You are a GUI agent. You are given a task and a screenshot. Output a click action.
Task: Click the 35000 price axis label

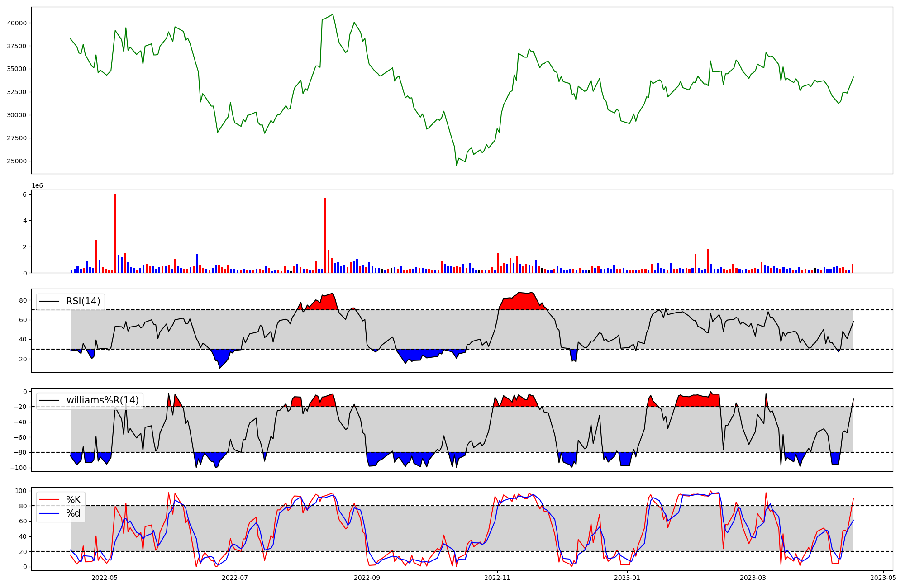coord(16,69)
